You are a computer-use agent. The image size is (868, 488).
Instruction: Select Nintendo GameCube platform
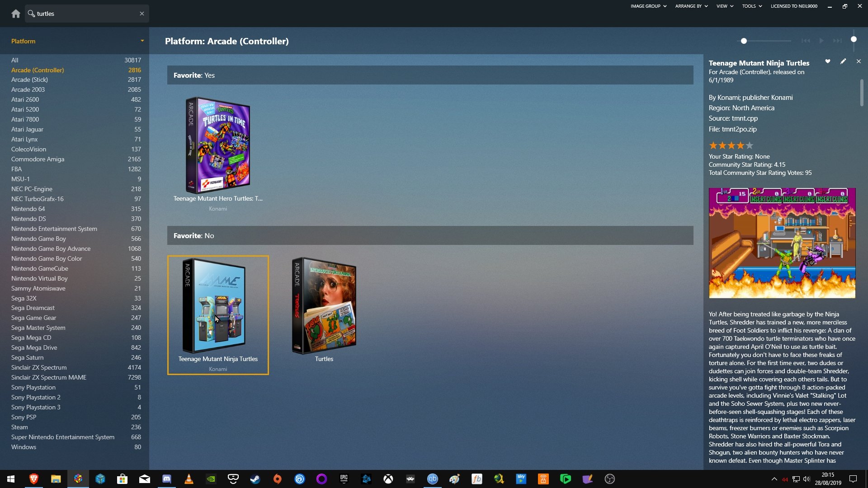click(x=76, y=268)
